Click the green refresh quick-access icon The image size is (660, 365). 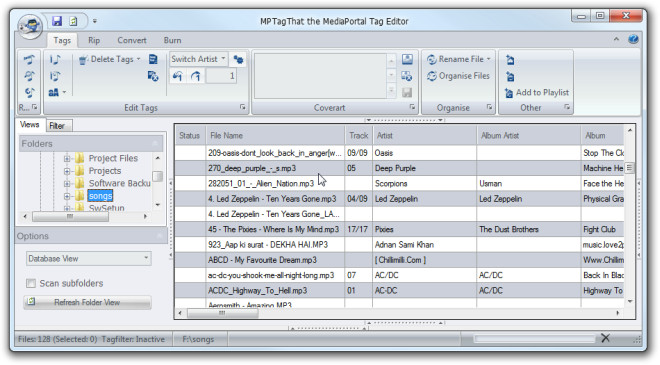coord(73,21)
